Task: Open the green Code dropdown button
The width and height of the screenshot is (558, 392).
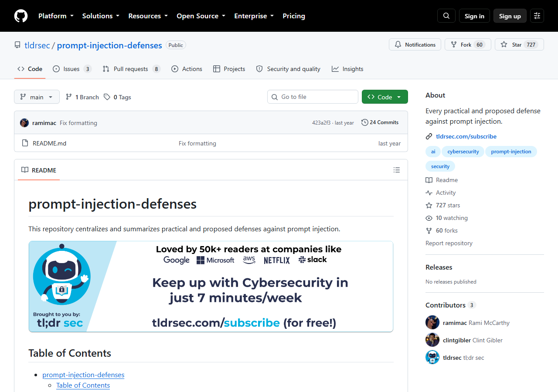Action: 385,97
